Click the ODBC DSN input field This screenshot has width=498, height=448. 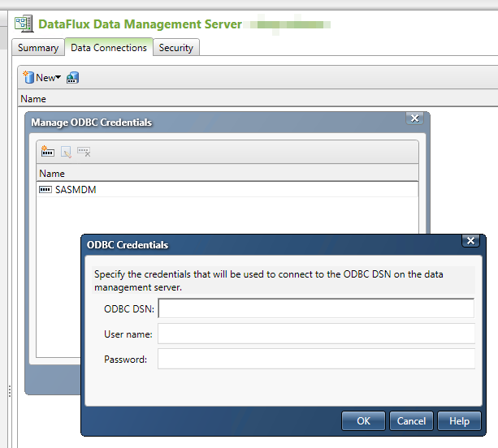point(316,308)
